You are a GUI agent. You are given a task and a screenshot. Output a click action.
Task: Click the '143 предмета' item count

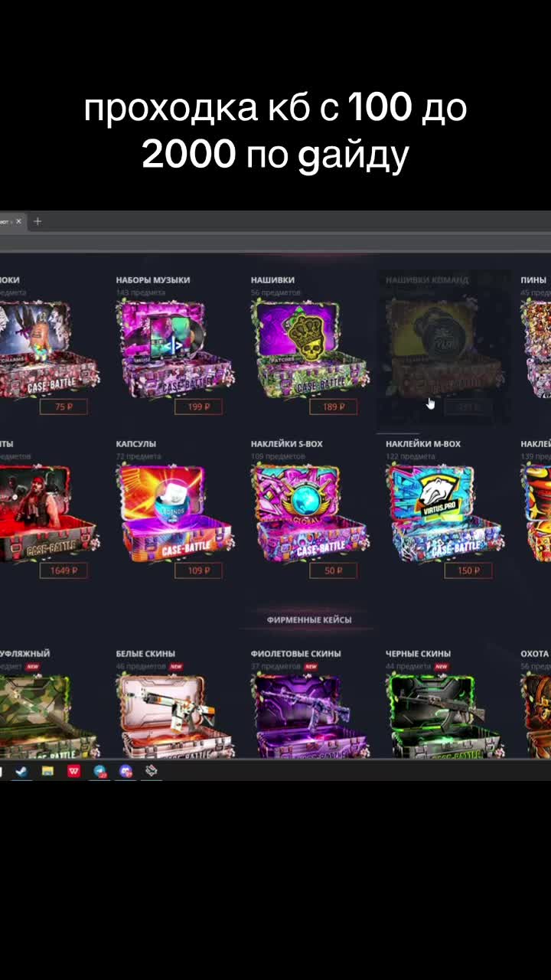(x=141, y=292)
